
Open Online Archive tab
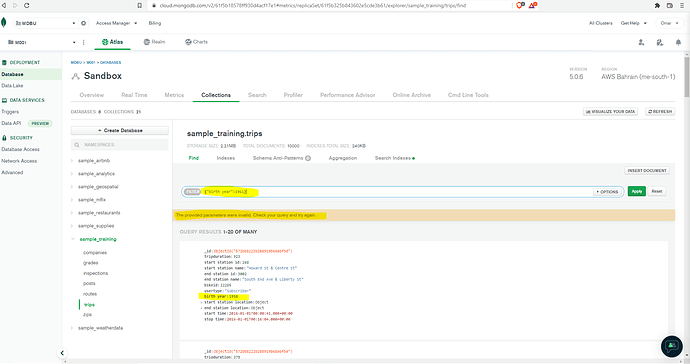[x=411, y=95]
